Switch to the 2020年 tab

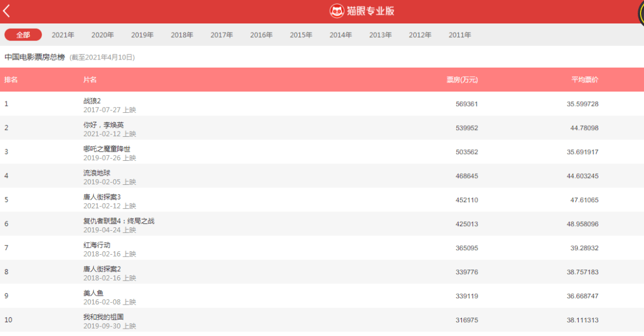pyautogui.click(x=102, y=35)
